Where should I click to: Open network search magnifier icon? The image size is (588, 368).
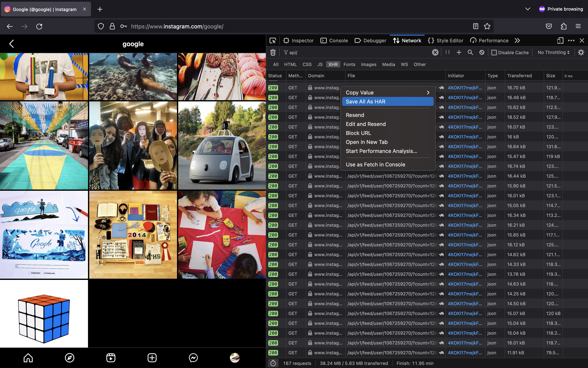(x=470, y=52)
